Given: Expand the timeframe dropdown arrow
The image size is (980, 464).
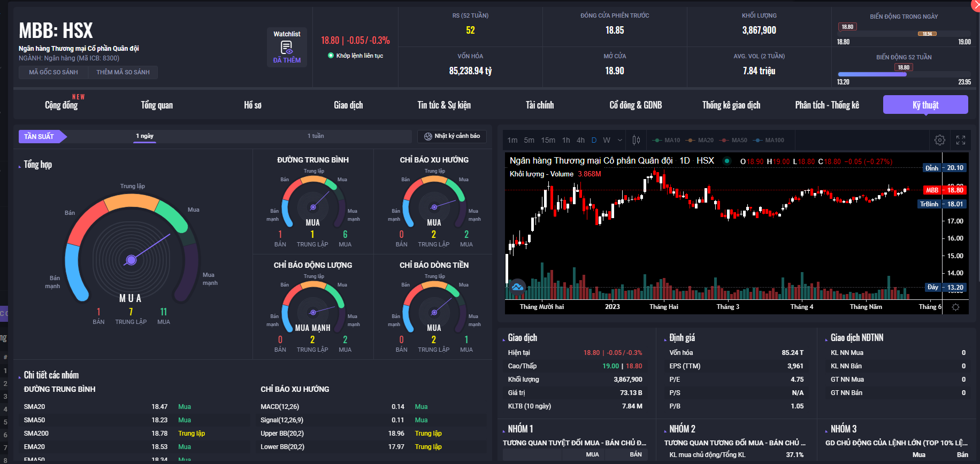Looking at the screenshot, I should (x=620, y=140).
